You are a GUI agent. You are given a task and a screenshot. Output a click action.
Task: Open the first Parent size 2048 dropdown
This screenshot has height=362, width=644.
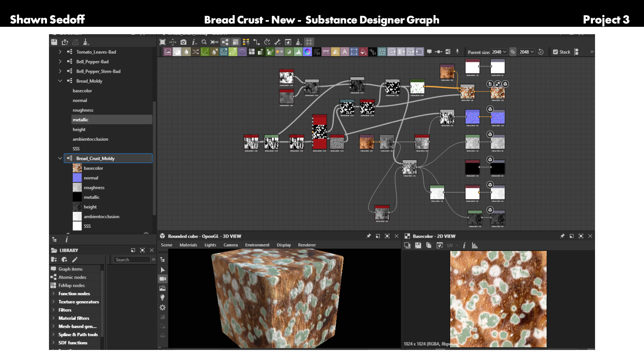[x=499, y=52]
